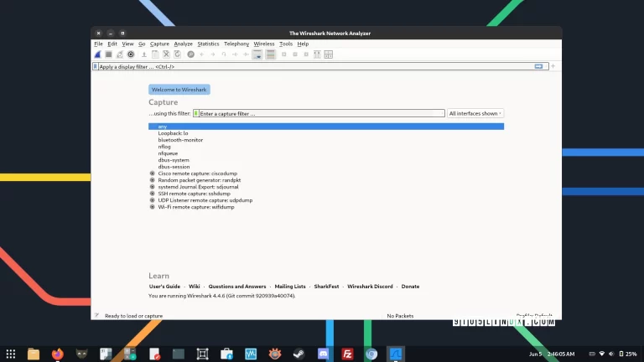Expand the All interfaces shown dropdown
The image size is (644, 362).
point(475,113)
